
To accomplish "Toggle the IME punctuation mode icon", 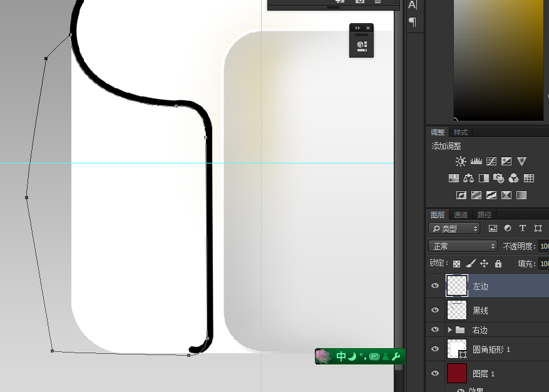I will coord(362,356).
